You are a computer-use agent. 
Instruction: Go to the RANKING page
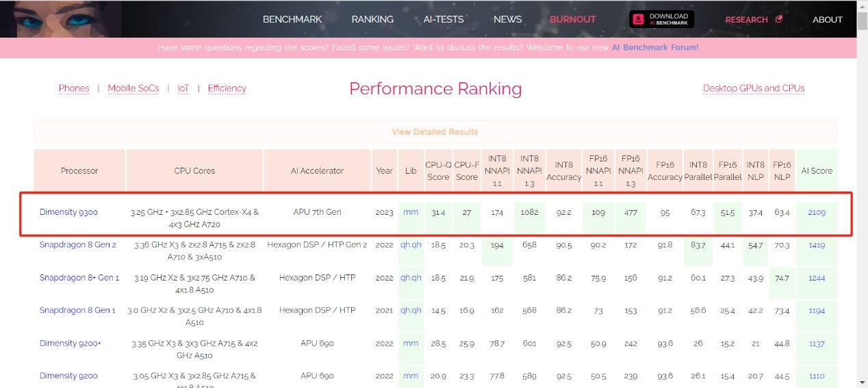coord(372,19)
